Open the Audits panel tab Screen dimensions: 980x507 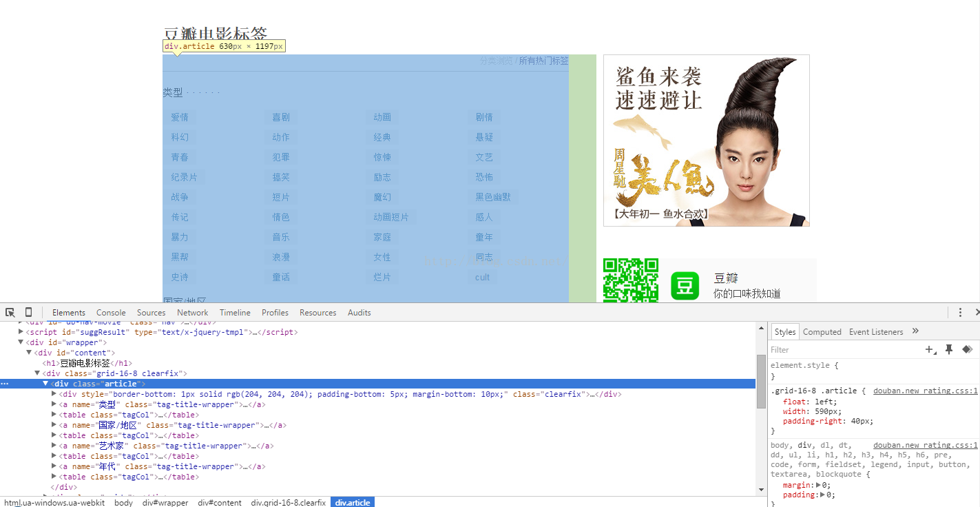359,313
